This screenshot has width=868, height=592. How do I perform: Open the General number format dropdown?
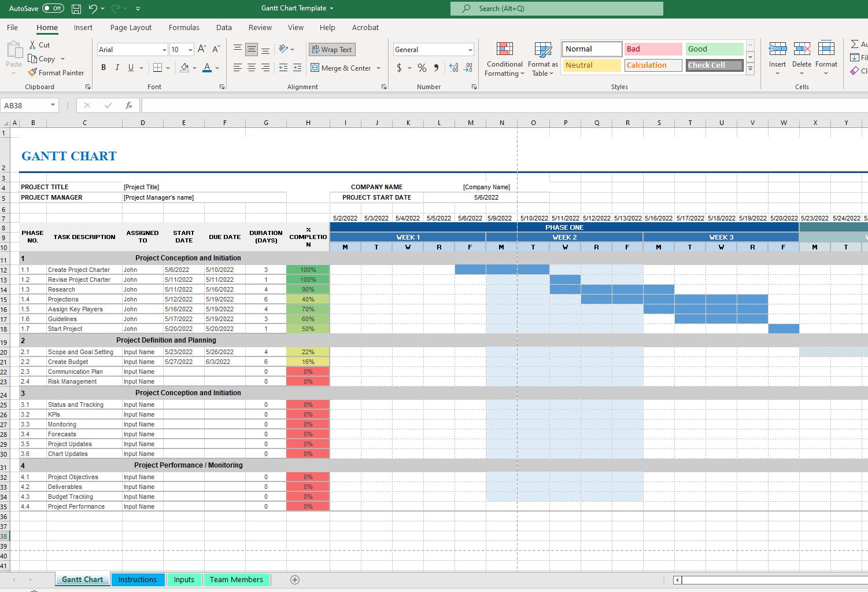[x=470, y=49]
